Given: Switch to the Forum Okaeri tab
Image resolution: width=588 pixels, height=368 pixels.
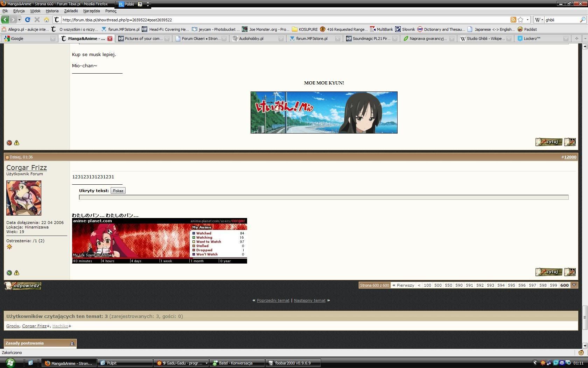Looking at the screenshot, I should click(201, 39).
